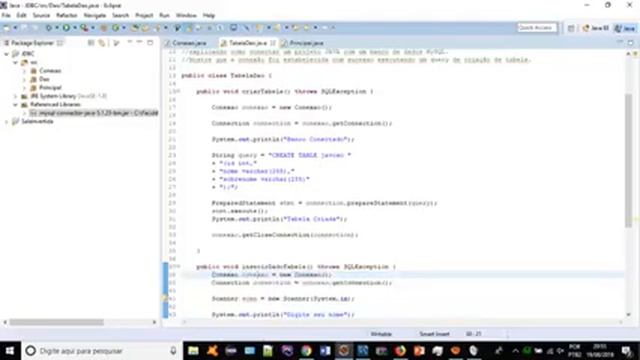The height and width of the screenshot is (360, 640).
Task: Click the scroll down arrow of the editor
Action: tap(628, 314)
